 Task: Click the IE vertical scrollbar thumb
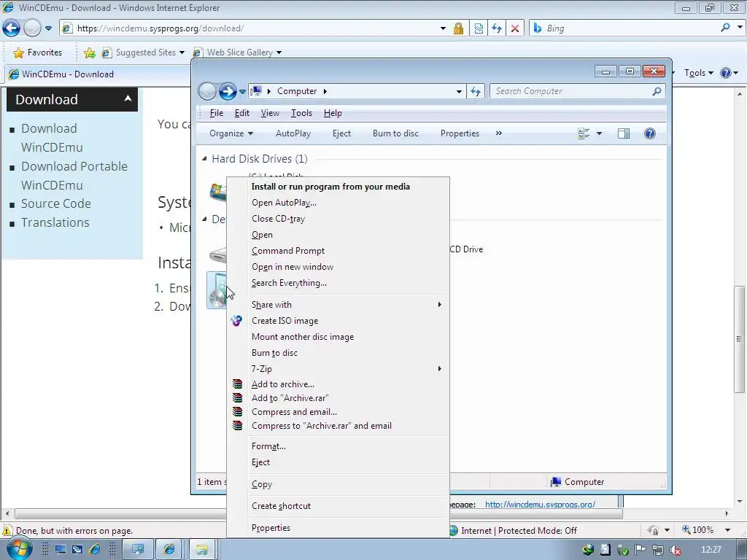pos(739,338)
